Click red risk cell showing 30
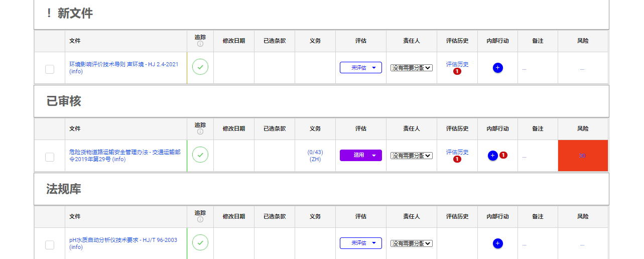Viewport: 644px width, 259px height. click(582, 156)
